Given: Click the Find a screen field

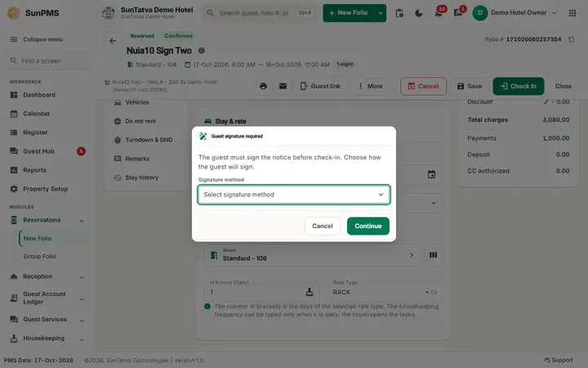Looking at the screenshot, I should [48, 61].
